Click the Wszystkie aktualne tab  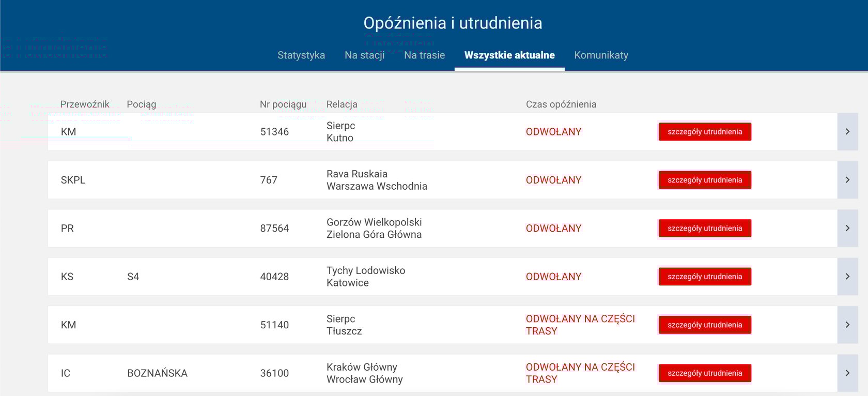(509, 55)
